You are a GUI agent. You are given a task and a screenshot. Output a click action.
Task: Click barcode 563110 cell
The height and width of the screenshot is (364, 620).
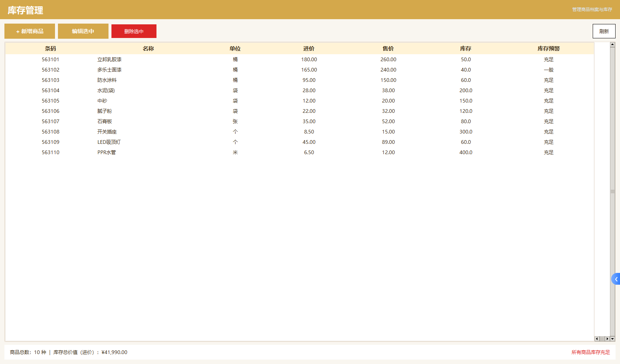tap(51, 152)
